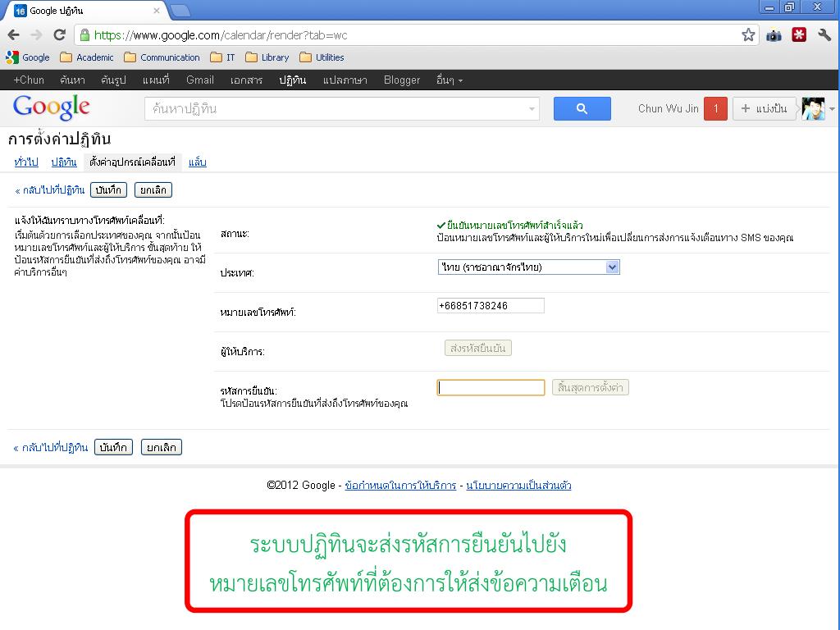This screenshot has height=630, width=840.
Task: Click the bookmark star icon
Action: tap(748, 35)
